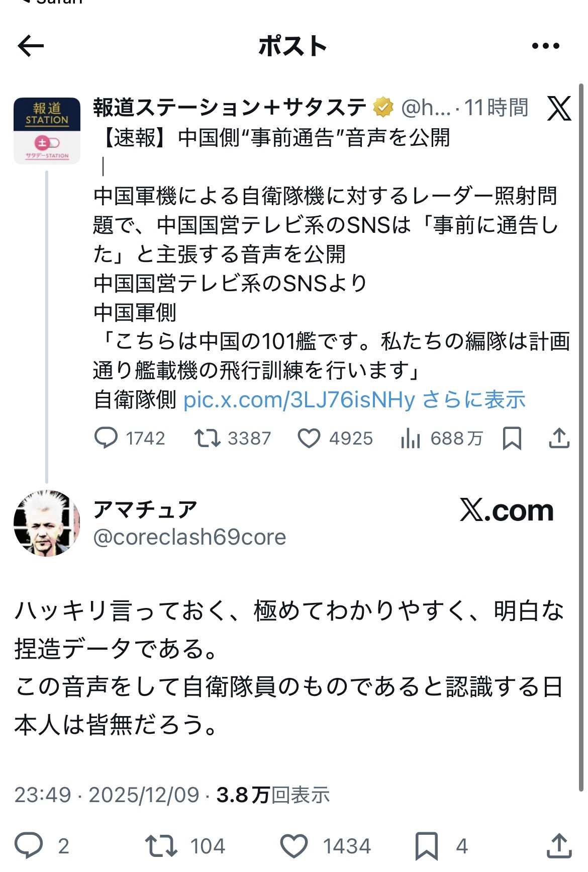The image size is (588, 872).
Task: Expand post text with さらに表示
Action: 474,400
